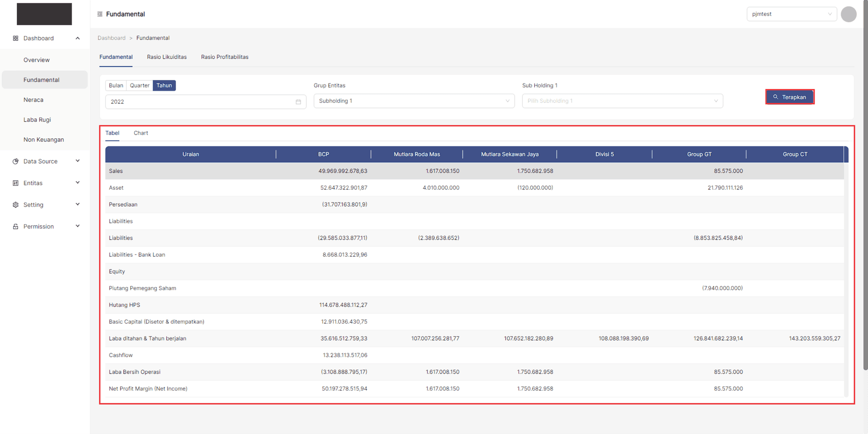Click the Permission lock icon

(16, 226)
